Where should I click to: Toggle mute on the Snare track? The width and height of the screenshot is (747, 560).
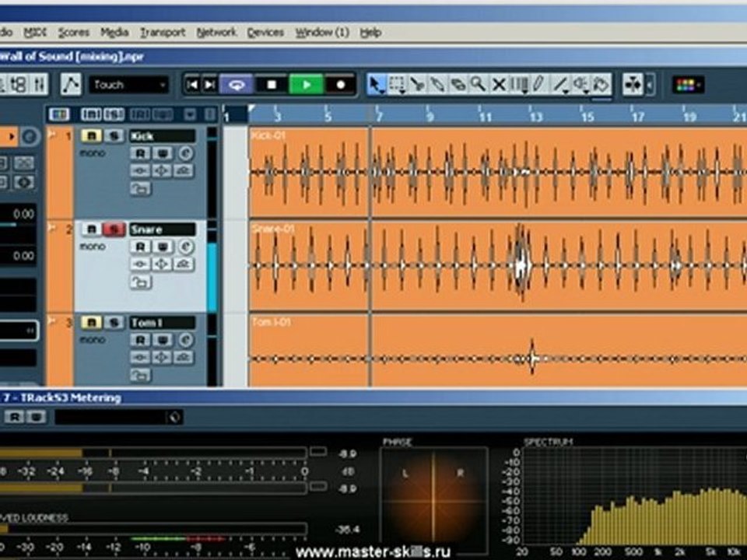91,229
